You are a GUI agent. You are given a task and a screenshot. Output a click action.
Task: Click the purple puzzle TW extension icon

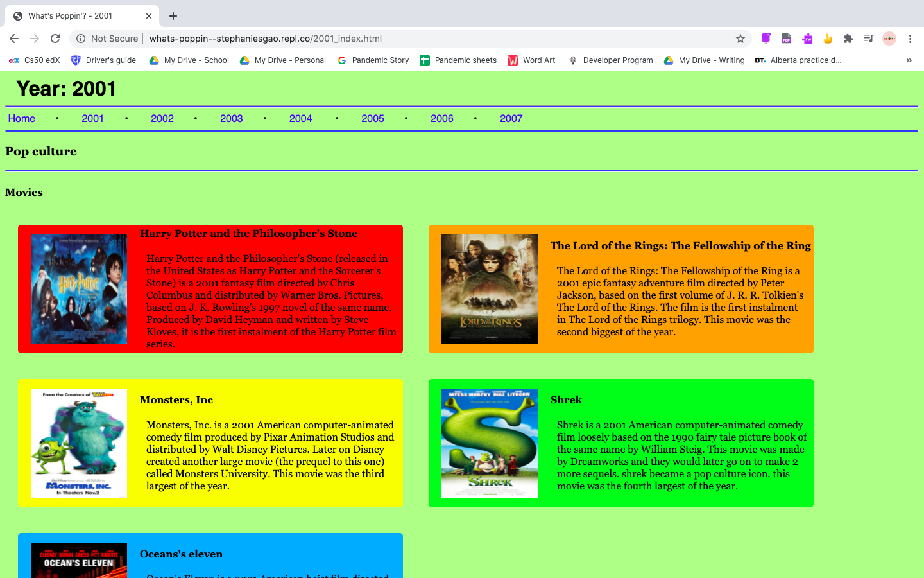point(807,39)
